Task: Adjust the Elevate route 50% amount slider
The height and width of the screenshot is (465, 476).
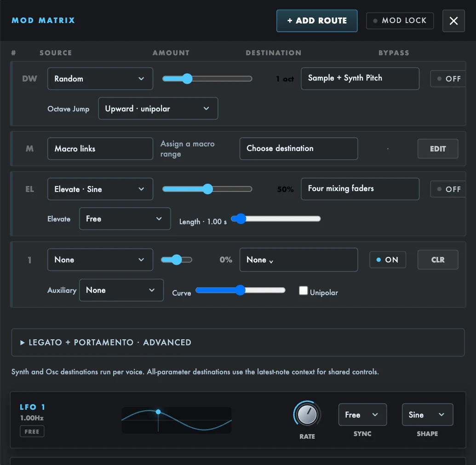Action: coord(207,189)
